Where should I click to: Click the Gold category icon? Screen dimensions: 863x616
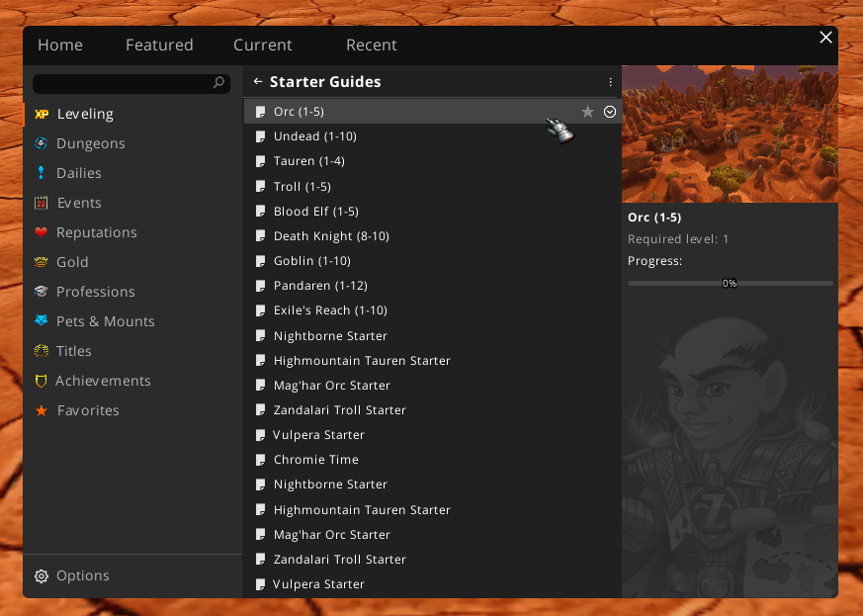[x=41, y=262]
